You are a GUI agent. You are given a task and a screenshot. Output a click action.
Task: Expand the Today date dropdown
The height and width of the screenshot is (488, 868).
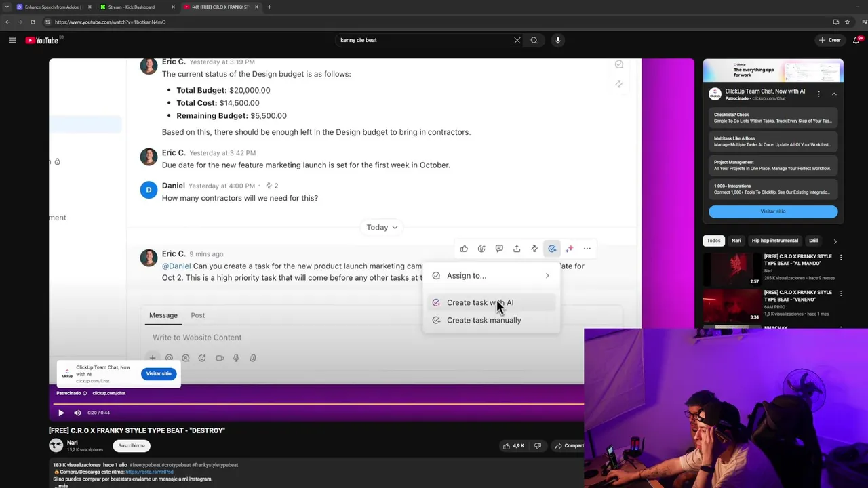coord(382,228)
